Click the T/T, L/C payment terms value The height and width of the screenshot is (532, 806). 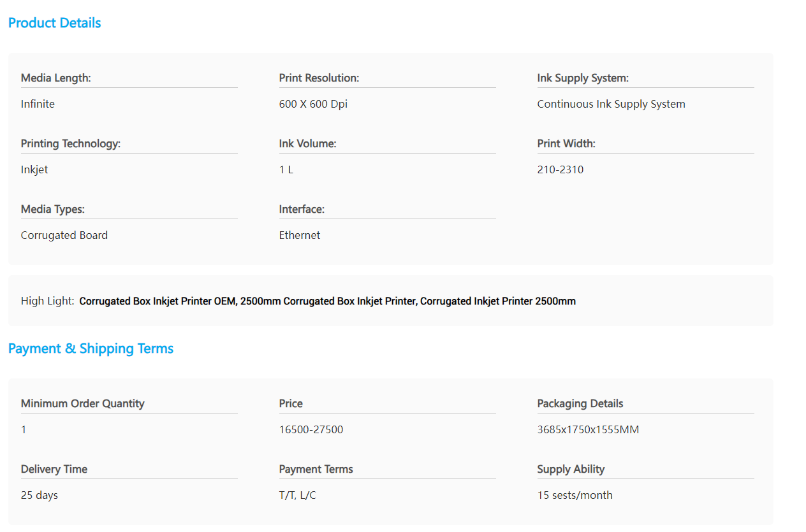coord(297,495)
